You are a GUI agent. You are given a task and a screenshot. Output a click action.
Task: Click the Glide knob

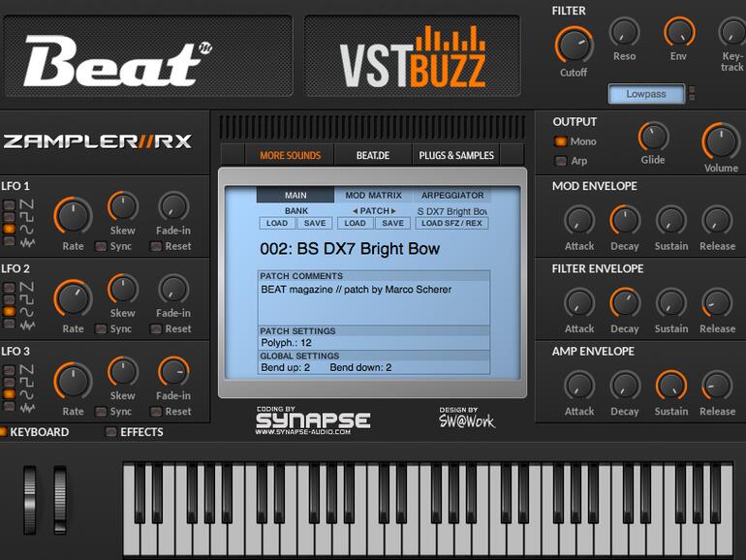pos(653,137)
